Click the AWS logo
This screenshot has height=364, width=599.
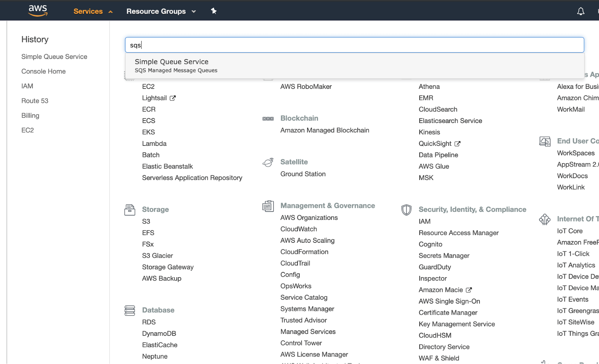(x=38, y=11)
